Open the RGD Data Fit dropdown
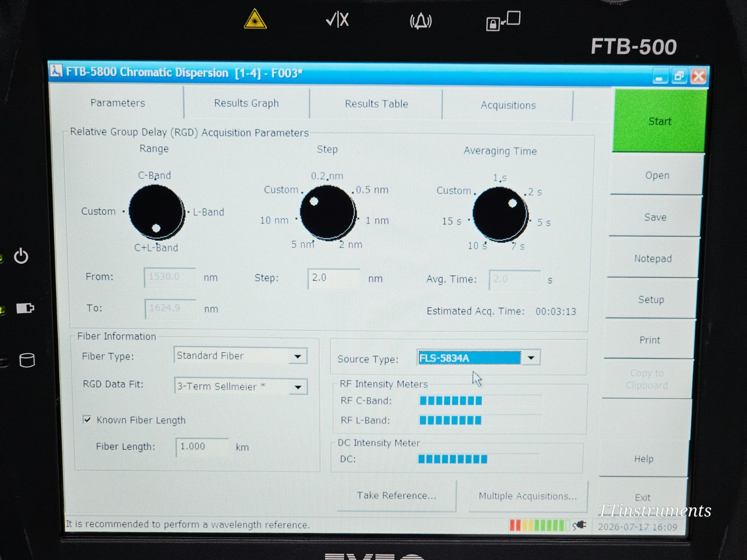The image size is (747, 560). pyautogui.click(x=298, y=387)
